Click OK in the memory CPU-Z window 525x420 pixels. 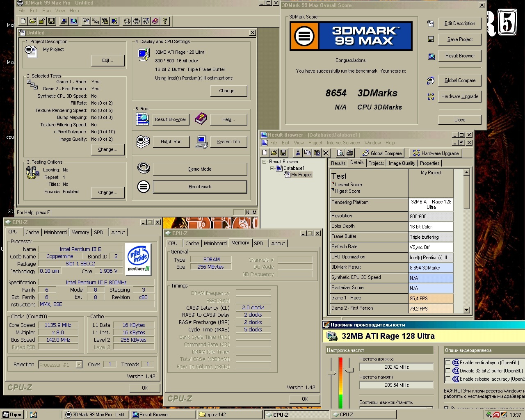click(x=305, y=399)
